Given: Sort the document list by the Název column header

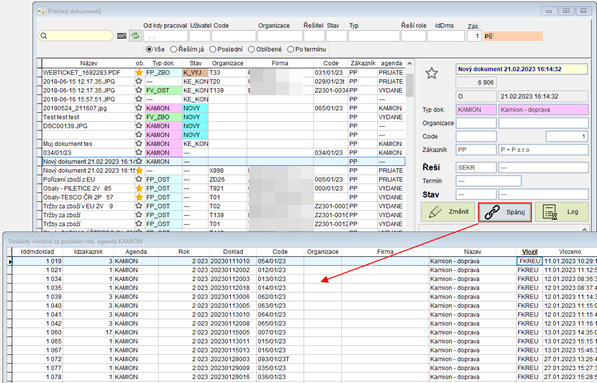Looking at the screenshot, I should (89, 63).
